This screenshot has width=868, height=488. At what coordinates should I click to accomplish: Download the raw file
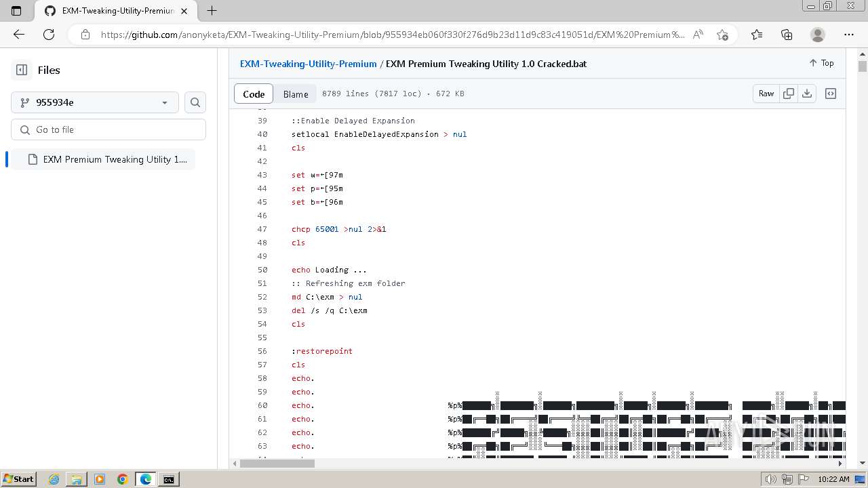click(807, 94)
